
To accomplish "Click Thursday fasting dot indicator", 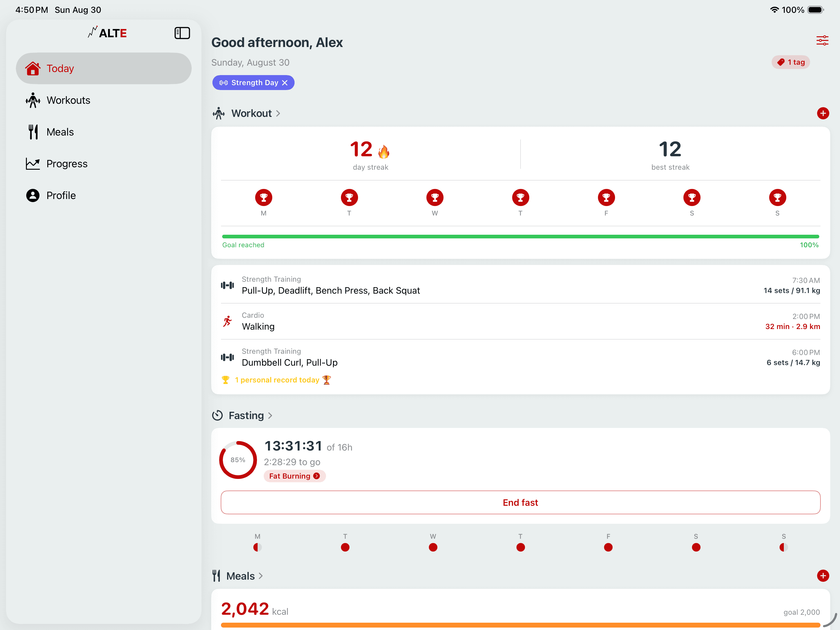I will click(x=521, y=547).
